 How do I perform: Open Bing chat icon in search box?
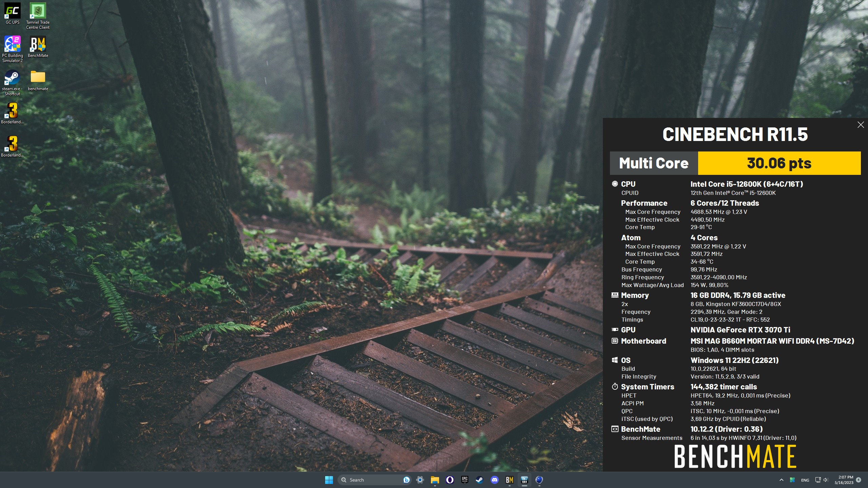tap(406, 480)
